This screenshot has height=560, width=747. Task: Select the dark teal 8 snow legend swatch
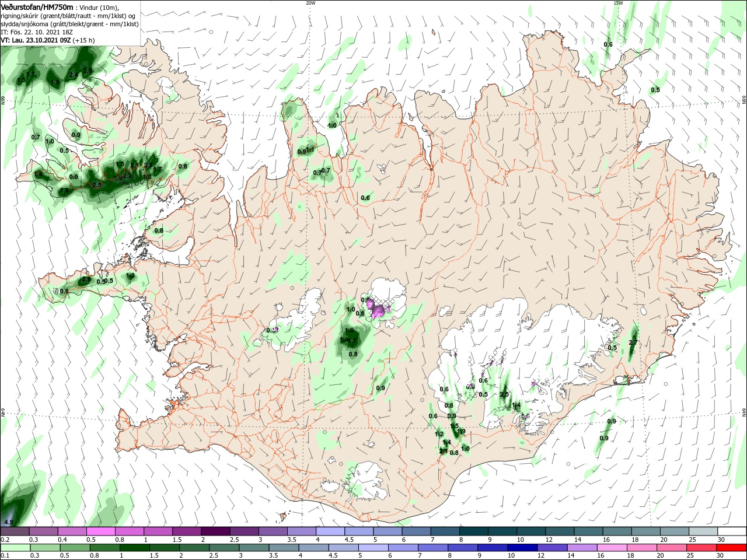pyautogui.click(x=473, y=531)
